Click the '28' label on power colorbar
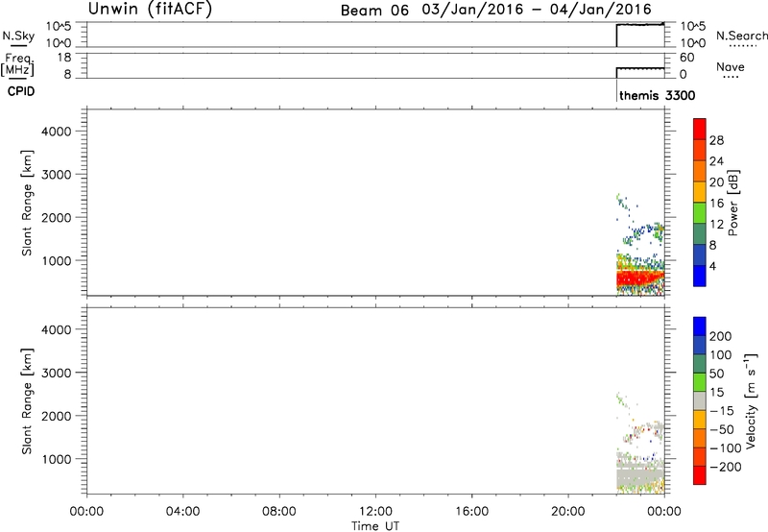 coord(716,140)
